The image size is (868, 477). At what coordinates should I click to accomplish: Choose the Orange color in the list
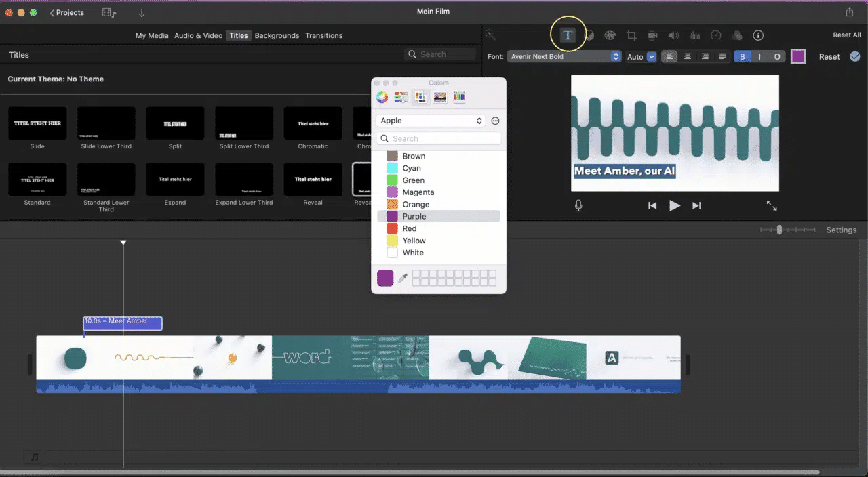point(439,205)
